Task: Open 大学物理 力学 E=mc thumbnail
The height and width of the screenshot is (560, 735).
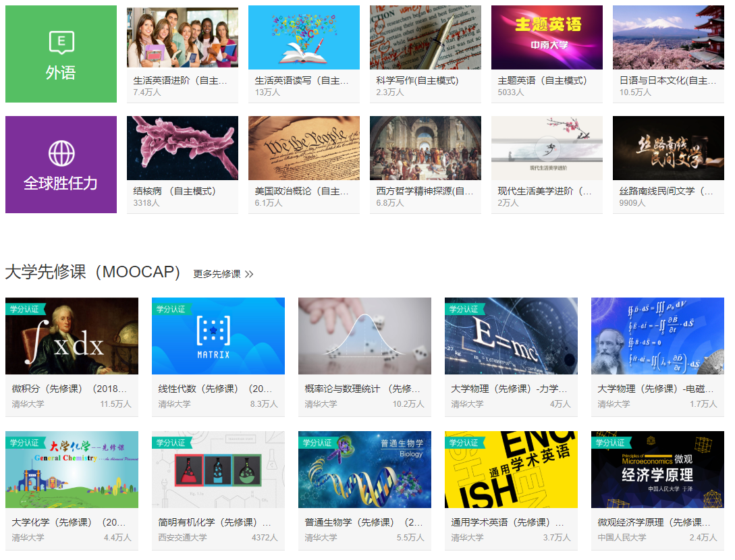Action: tap(511, 336)
